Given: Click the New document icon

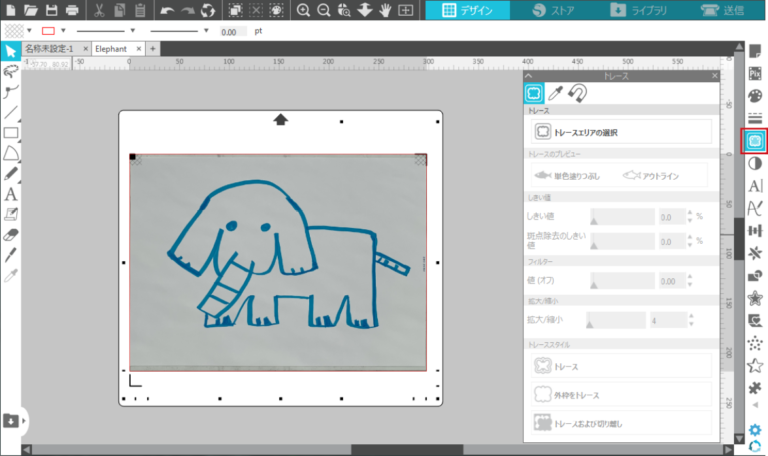Looking at the screenshot, I should [x=11, y=10].
